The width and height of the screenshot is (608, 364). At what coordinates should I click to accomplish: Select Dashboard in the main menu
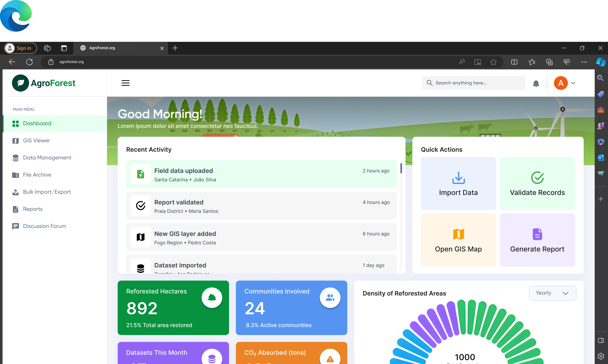37,123
